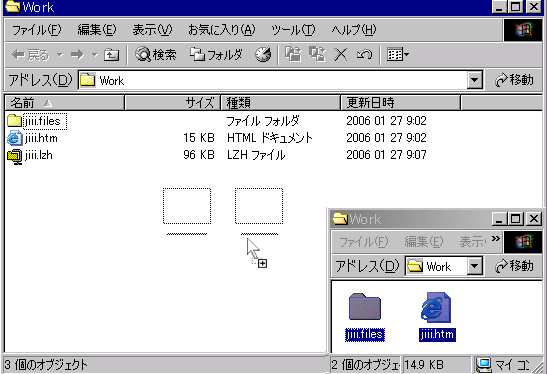
Task: Click the 3 個のオブジェクト status text
Action: pos(46,365)
